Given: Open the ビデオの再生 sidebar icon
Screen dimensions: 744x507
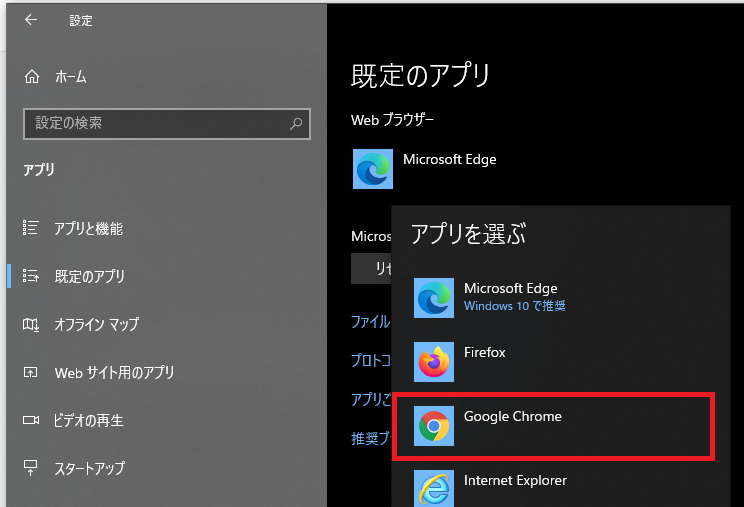Looking at the screenshot, I should click(x=31, y=420).
